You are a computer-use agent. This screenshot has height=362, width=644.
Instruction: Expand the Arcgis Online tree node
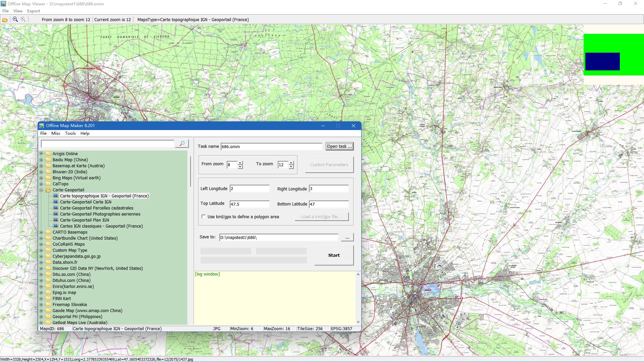[x=41, y=154]
